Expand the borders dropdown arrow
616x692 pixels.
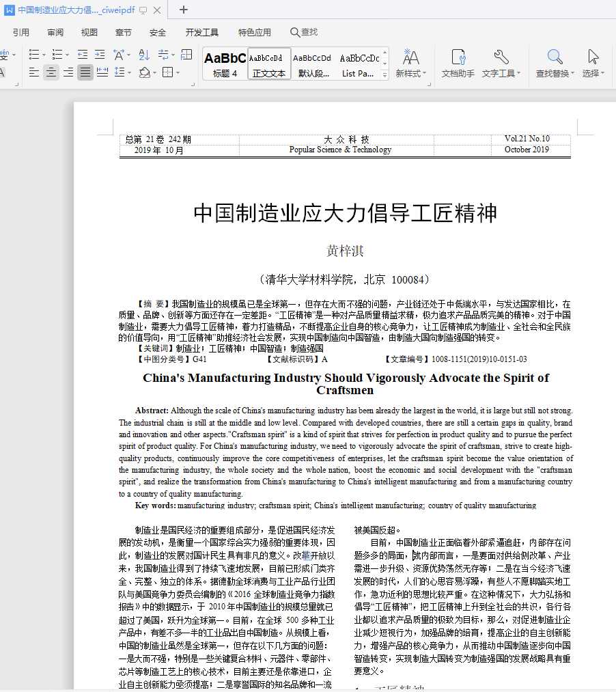[x=178, y=72]
